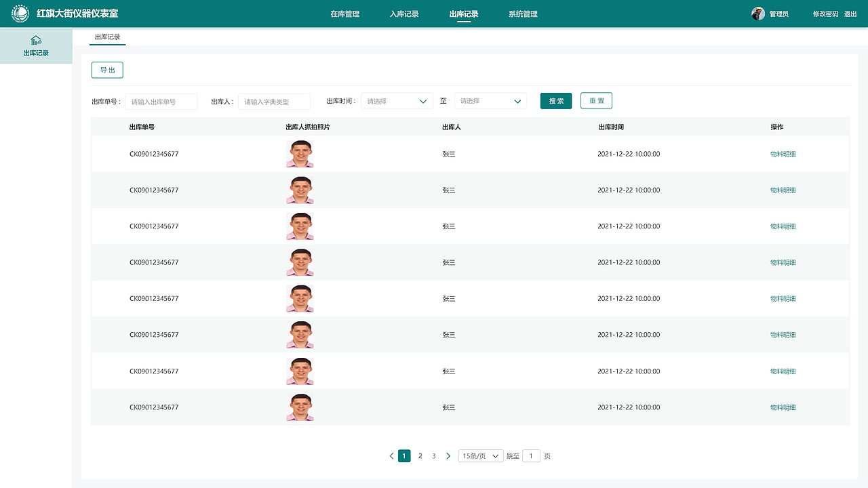Open 物料明细 for the first record
868x488 pixels.
[x=783, y=154]
